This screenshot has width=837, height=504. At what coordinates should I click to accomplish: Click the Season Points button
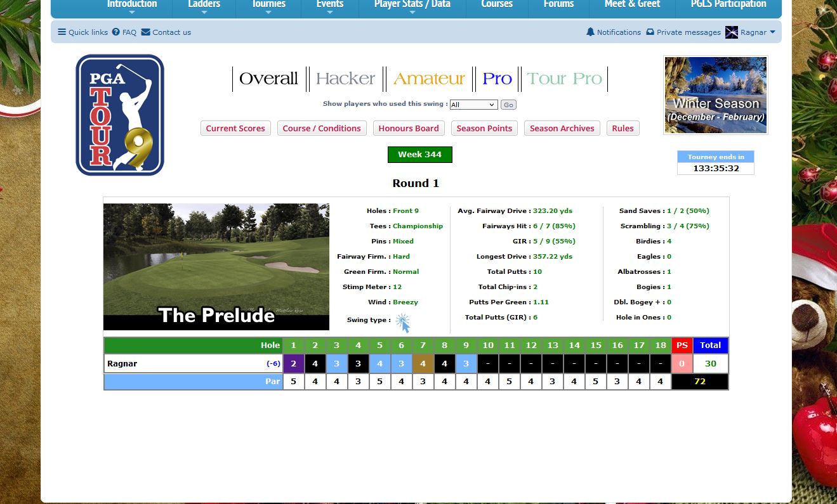click(x=484, y=128)
